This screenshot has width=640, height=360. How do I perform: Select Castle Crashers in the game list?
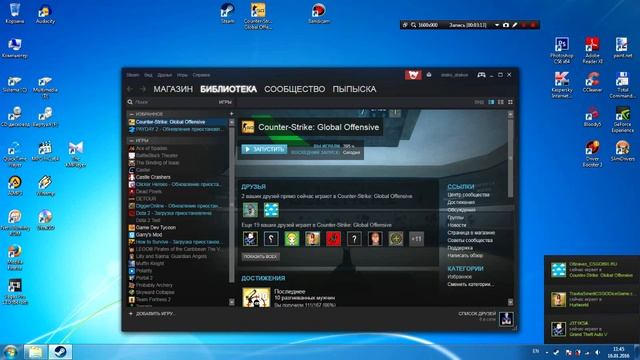click(178, 177)
